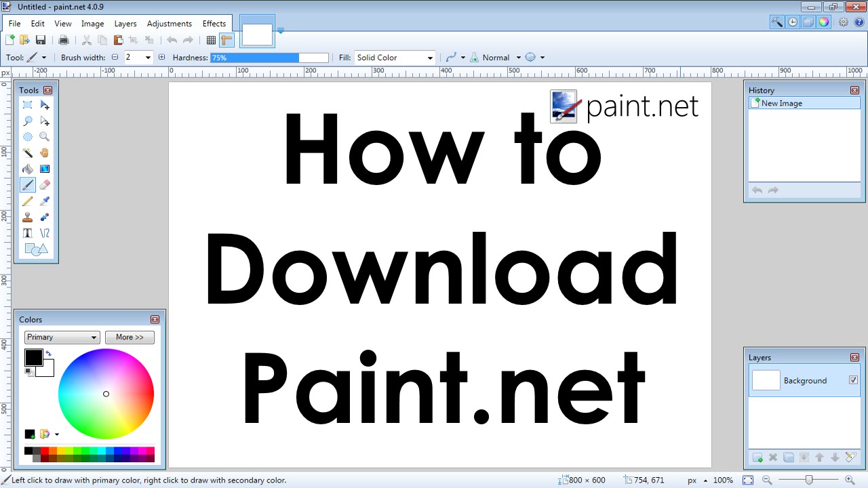Open the Help question mark icon

pyautogui.click(x=859, y=22)
